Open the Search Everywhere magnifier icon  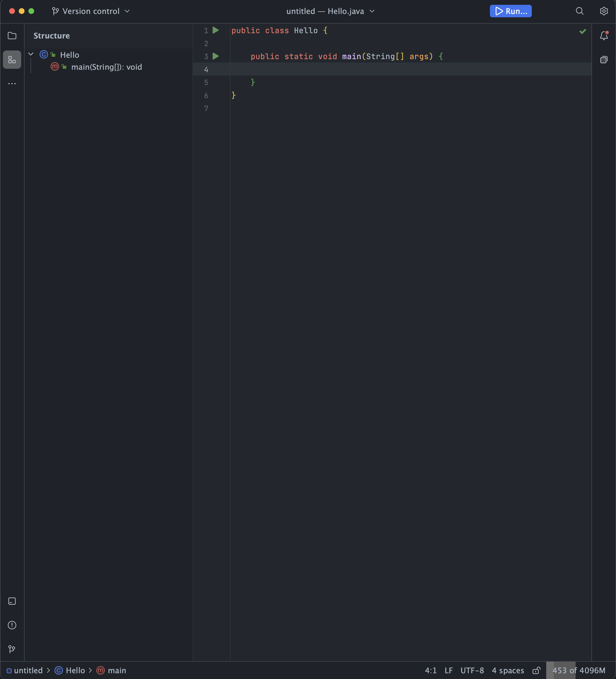pyautogui.click(x=579, y=11)
